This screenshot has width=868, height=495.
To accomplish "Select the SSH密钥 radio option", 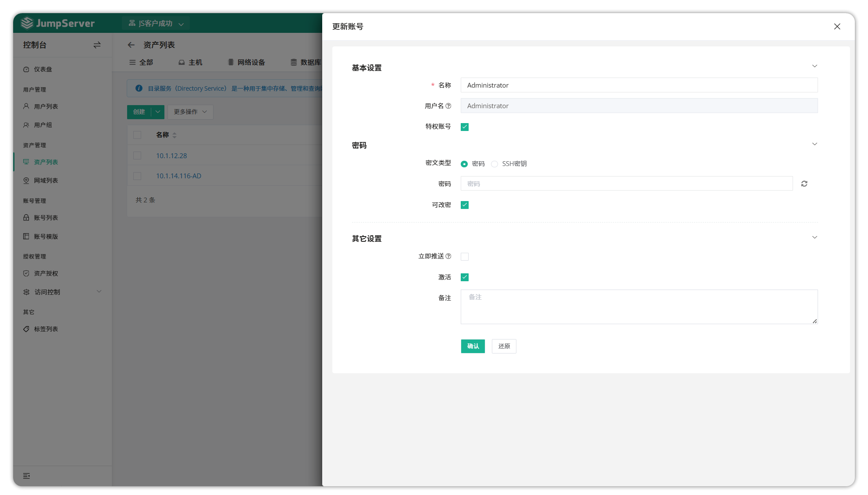I will coord(494,164).
